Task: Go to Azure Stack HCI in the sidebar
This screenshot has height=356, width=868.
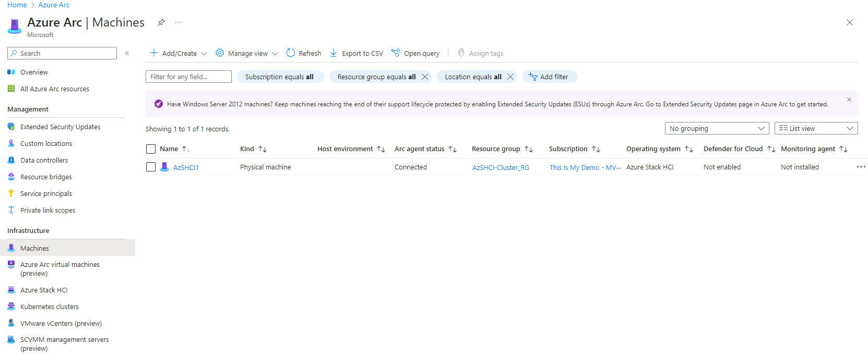Action: click(x=44, y=290)
